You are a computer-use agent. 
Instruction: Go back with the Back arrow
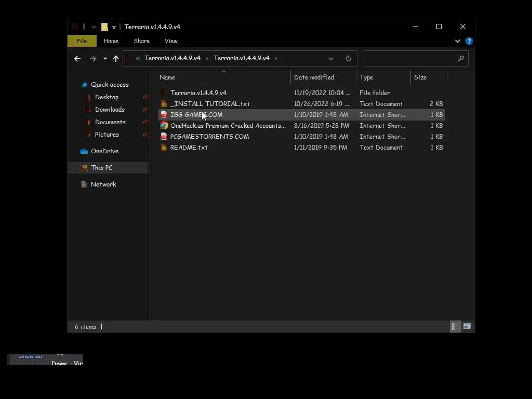(x=77, y=59)
